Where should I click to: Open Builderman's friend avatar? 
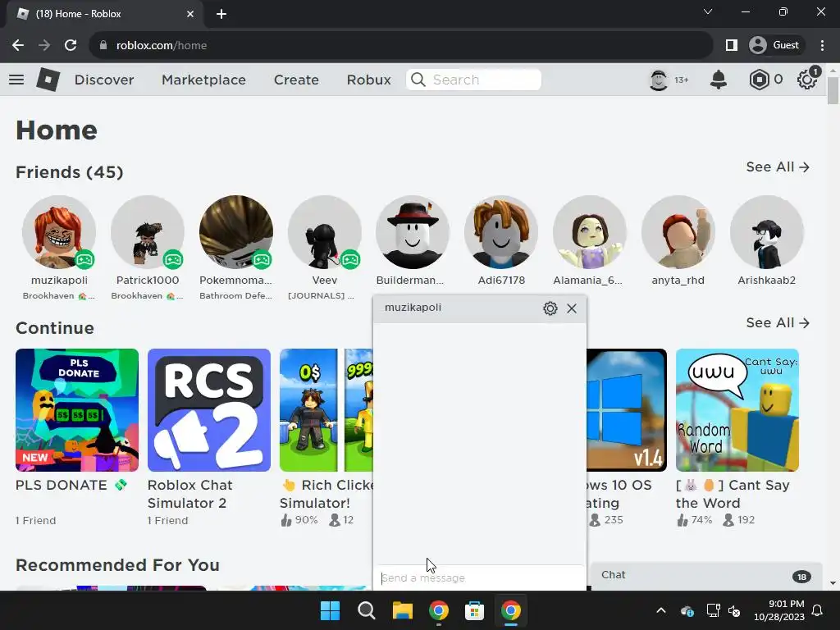(x=413, y=232)
